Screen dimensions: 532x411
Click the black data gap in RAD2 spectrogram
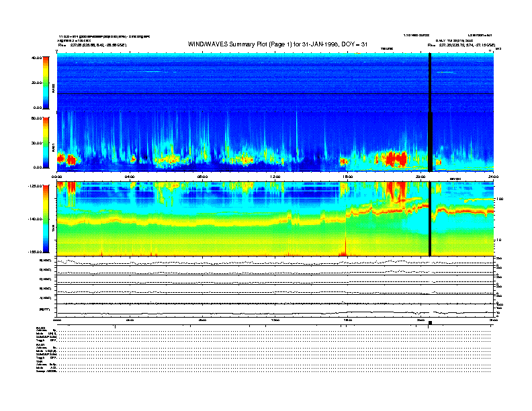[x=430, y=83]
